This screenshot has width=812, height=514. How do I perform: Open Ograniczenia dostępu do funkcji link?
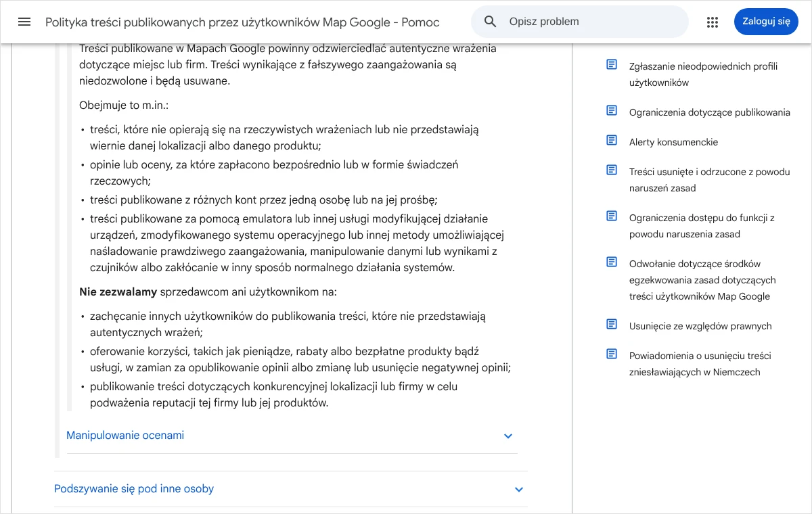(702, 226)
